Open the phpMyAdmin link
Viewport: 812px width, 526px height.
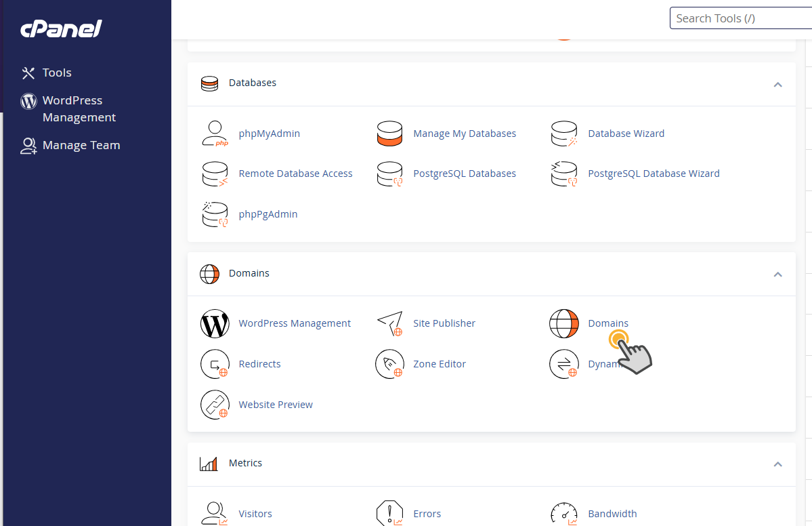[270, 134]
